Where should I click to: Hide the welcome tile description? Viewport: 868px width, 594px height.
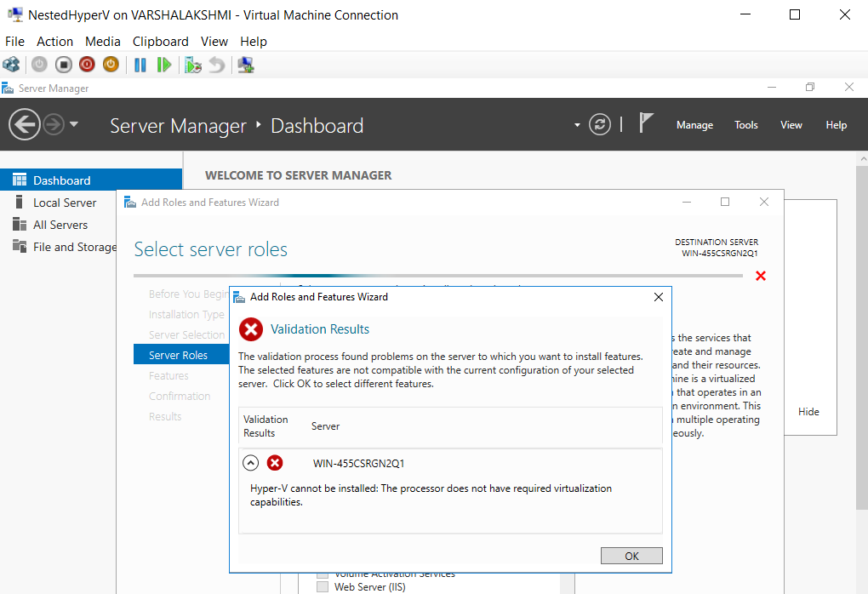point(808,411)
